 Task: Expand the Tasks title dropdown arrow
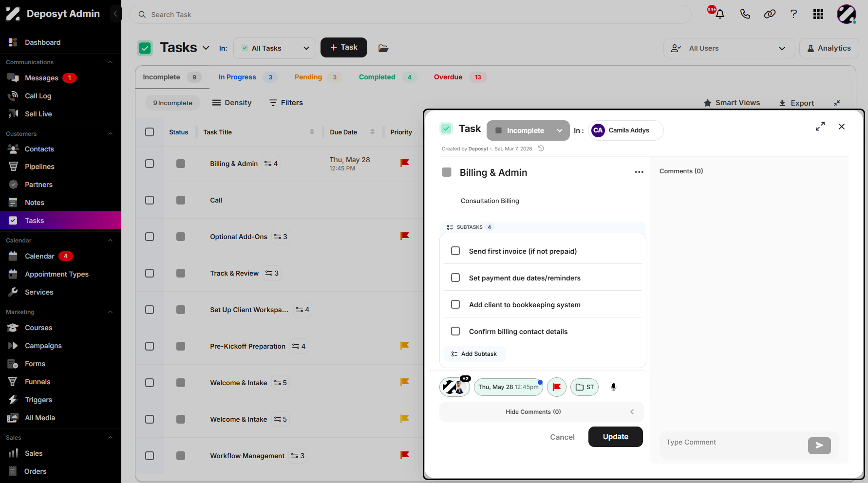(x=206, y=48)
